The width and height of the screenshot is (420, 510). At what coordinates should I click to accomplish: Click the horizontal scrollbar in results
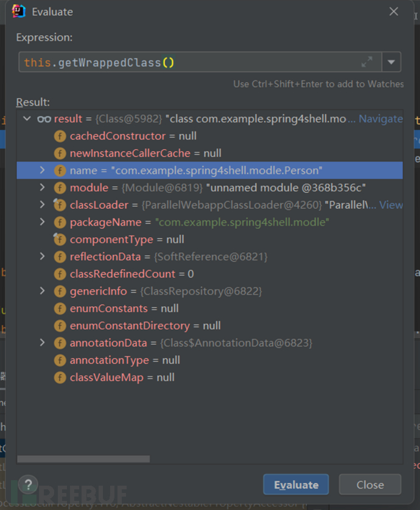(x=83, y=459)
